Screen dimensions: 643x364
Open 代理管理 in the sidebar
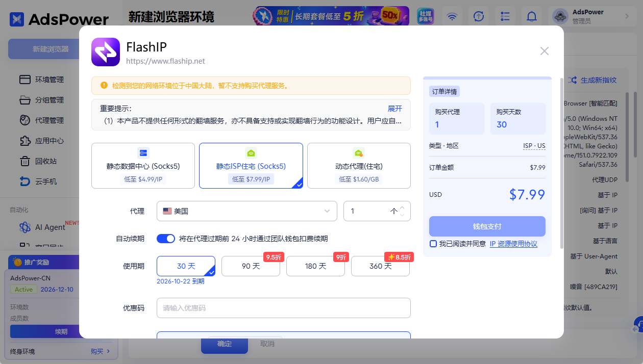tap(50, 120)
